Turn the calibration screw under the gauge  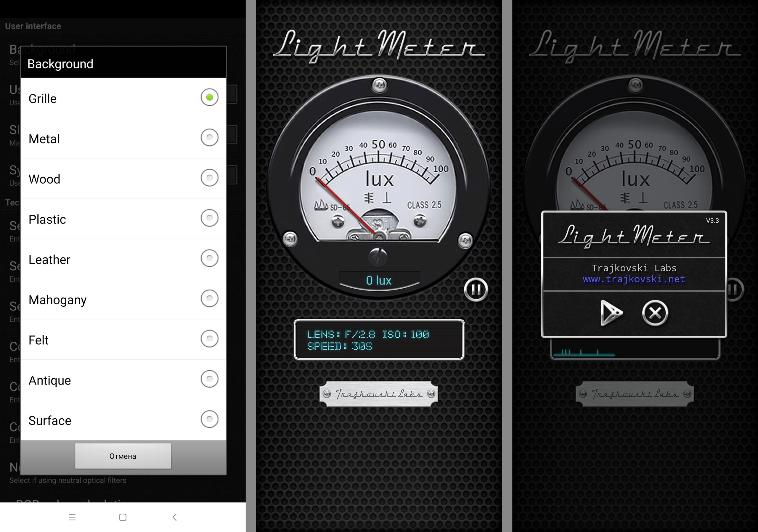(x=378, y=256)
